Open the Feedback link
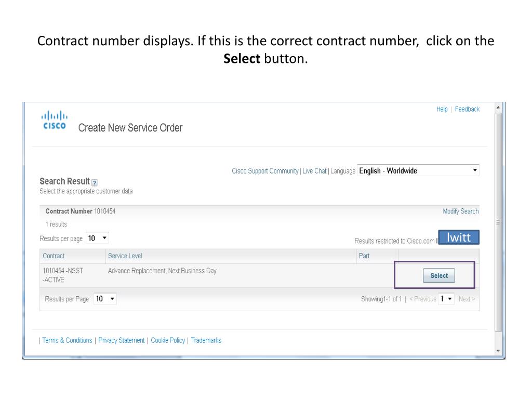The width and height of the screenshot is (532, 399). [467, 109]
